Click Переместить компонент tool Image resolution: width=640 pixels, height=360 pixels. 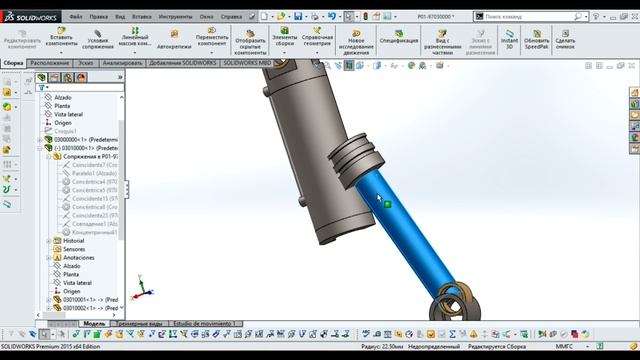(211, 36)
